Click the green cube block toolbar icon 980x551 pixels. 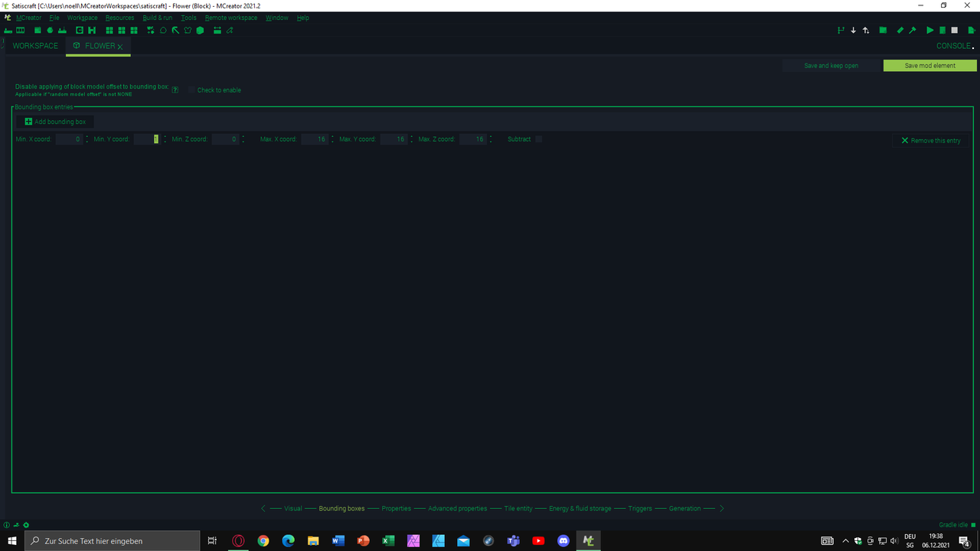click(200, 31)
